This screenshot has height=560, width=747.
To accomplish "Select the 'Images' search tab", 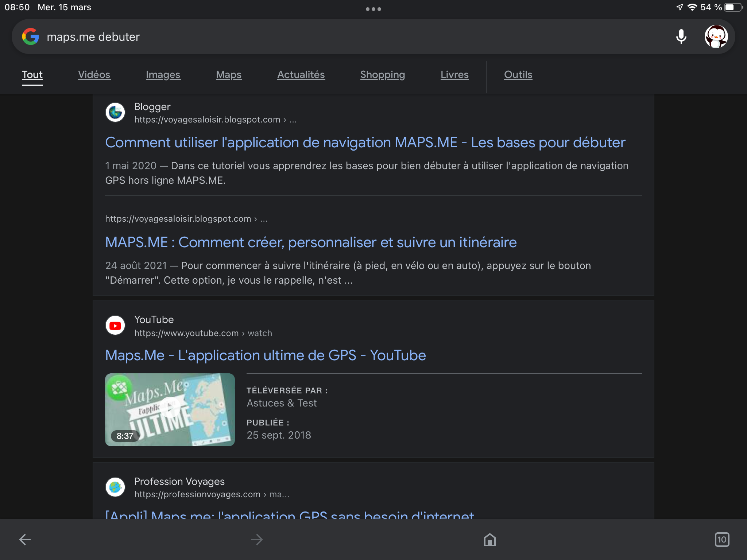I will [163, 74].
